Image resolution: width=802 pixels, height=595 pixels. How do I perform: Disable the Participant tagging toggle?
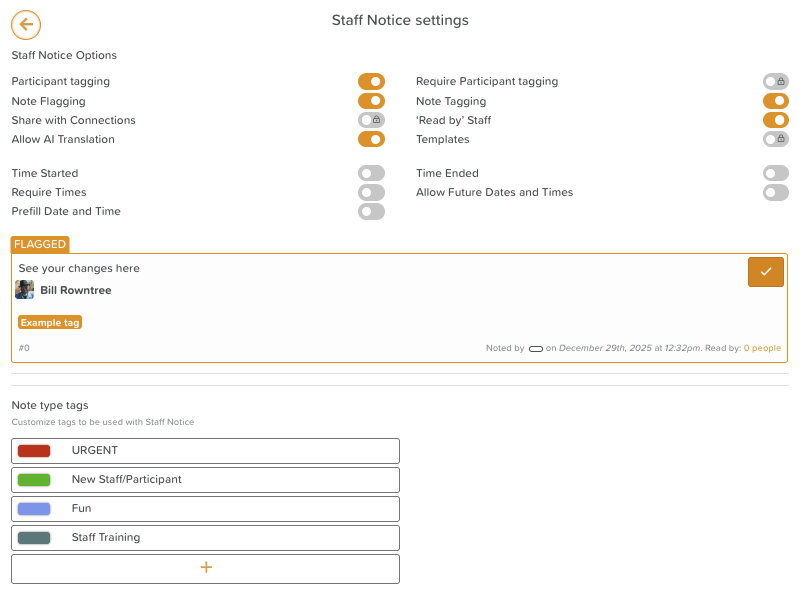(371, 82)
